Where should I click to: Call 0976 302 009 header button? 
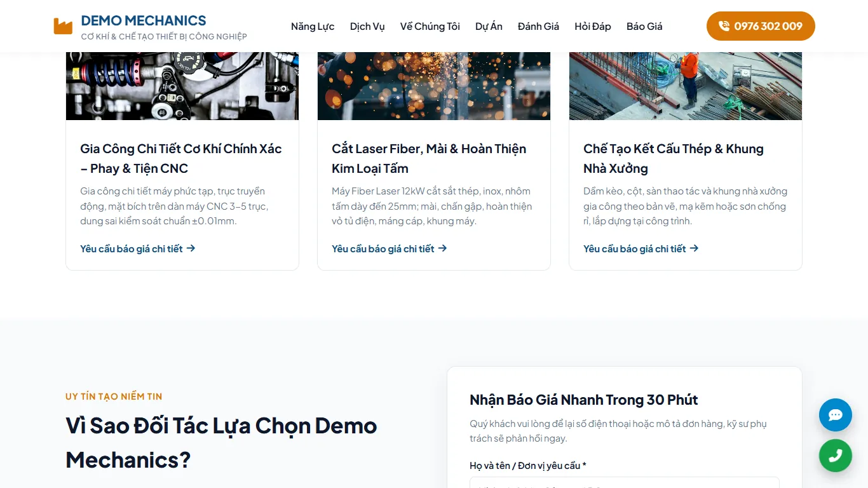click(761, 26)
